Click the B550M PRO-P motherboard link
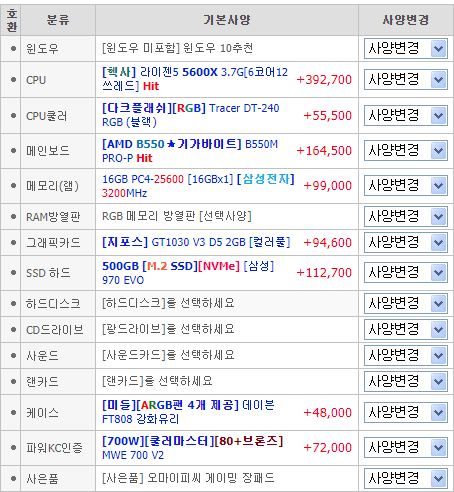The image size is (454, 492). pos(190,151)
